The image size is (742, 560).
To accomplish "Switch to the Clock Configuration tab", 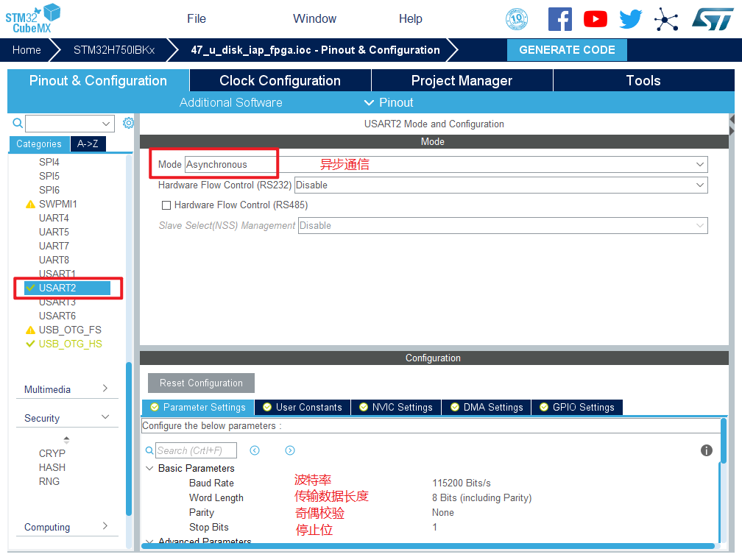I will pyautogui.click(x=280, y=81).
